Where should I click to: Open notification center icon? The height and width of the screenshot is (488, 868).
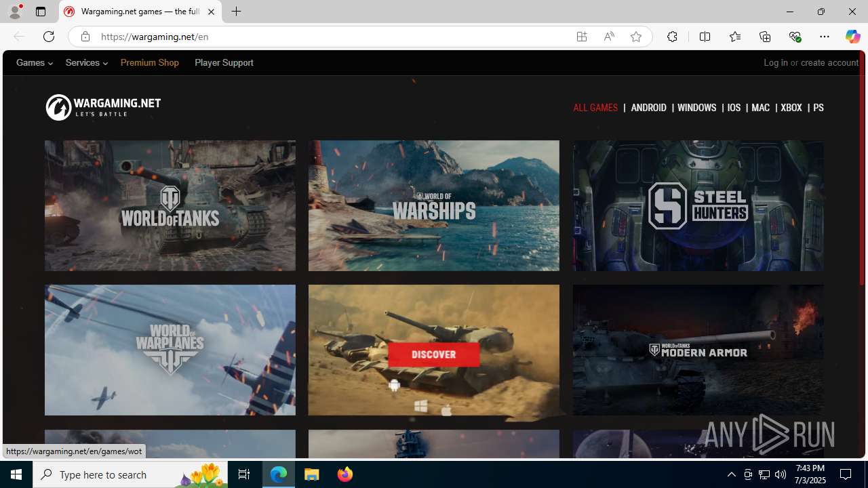tap(846, 474)
